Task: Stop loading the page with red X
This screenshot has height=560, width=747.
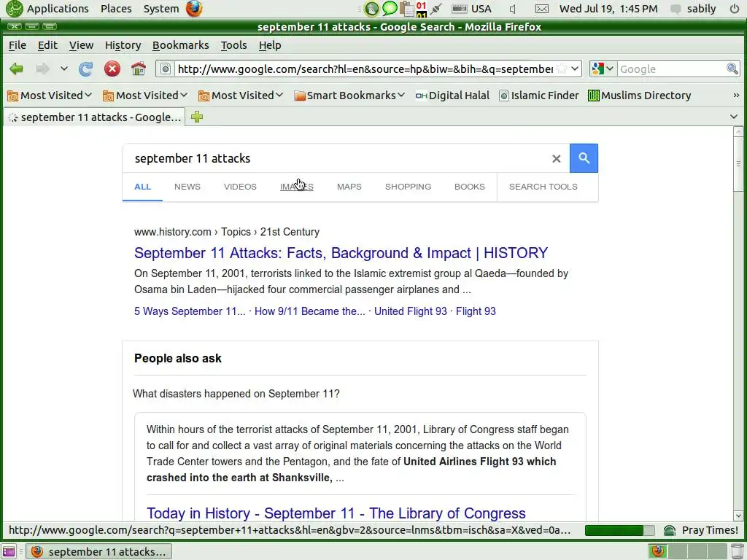Action: tap(112, 69)
